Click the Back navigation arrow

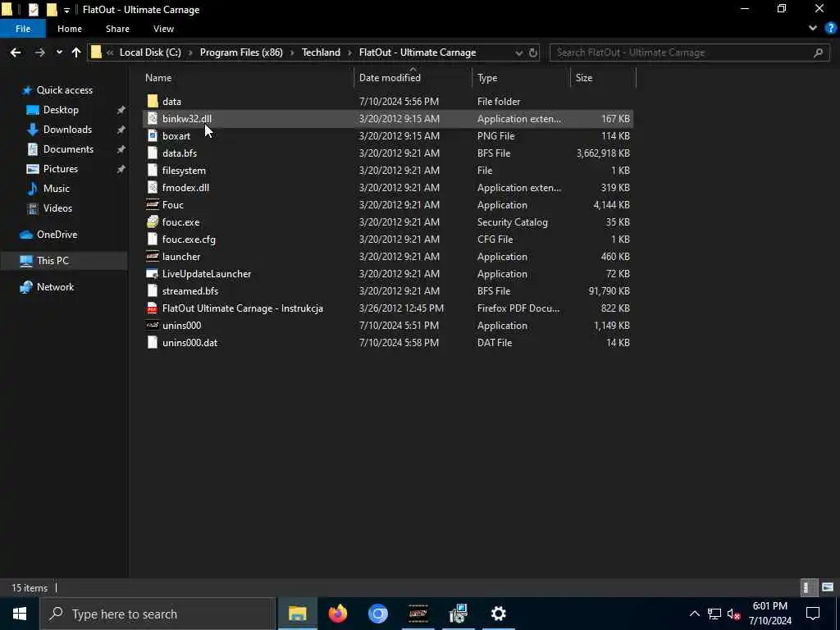(16, 52)
